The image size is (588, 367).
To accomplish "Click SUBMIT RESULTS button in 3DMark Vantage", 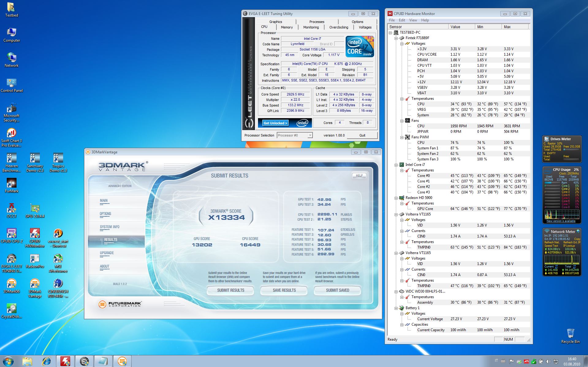I will point(230,290).
